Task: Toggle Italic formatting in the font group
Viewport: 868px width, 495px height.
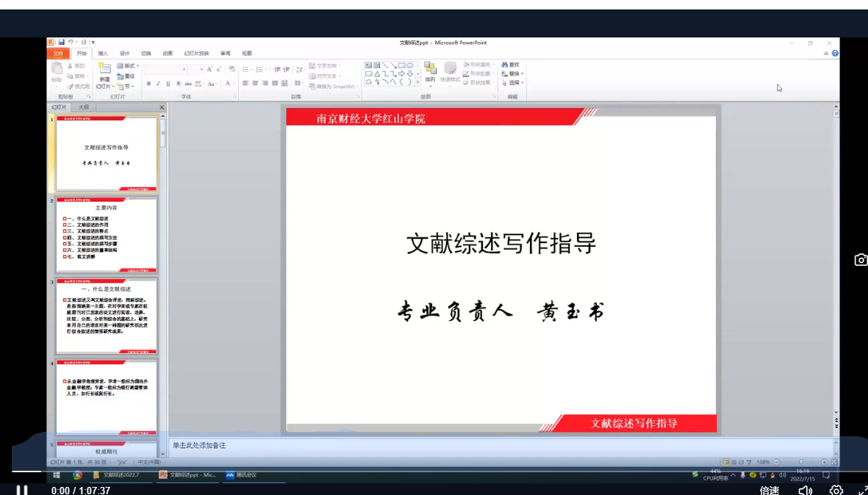Action: 158,84
